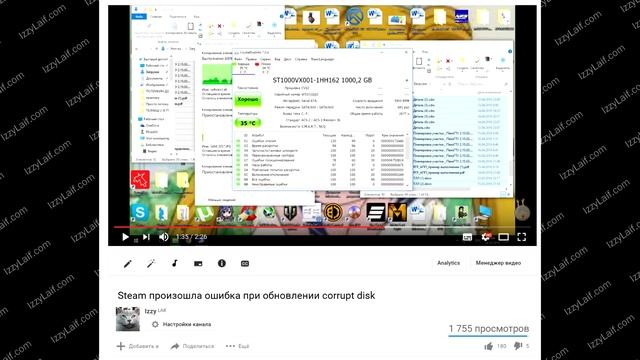Image resolution: width=640 pixels, height=360 pixels.
Task: Click Добавить в playlist button
Action: (138, 346)
